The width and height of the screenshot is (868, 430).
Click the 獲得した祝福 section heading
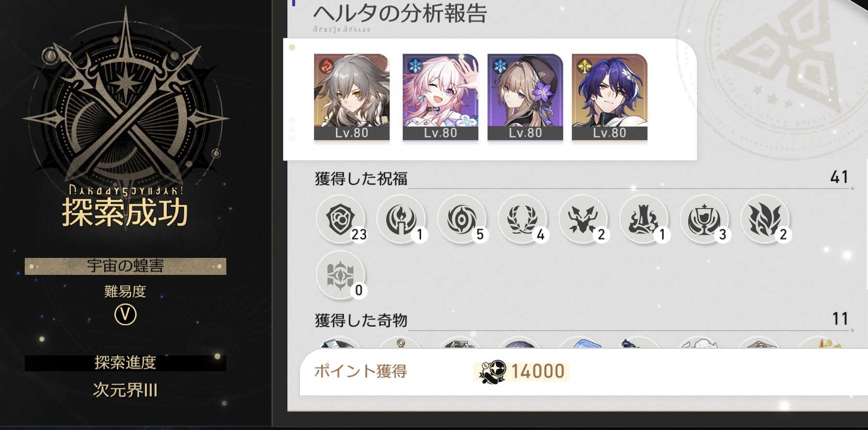(361, 179)
